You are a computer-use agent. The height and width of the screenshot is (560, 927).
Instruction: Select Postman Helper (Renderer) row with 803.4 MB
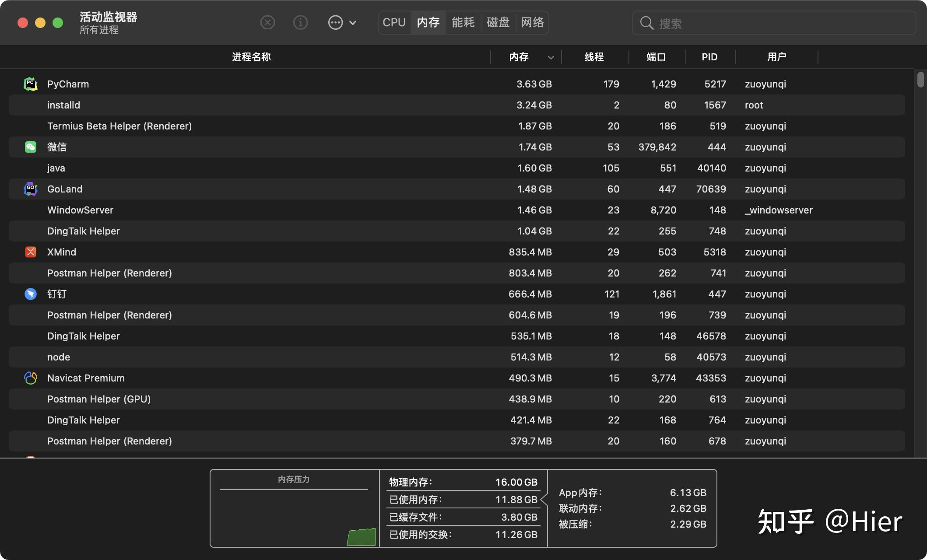[x=456, y=273]
